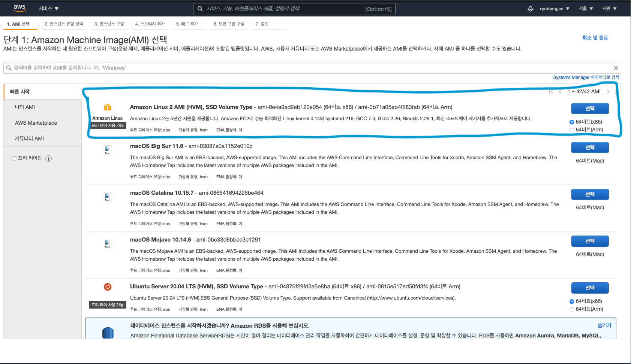The image size is (631, 364).
Task: Open the 지원 support dropdown
Action: click(x=609, y=9)
